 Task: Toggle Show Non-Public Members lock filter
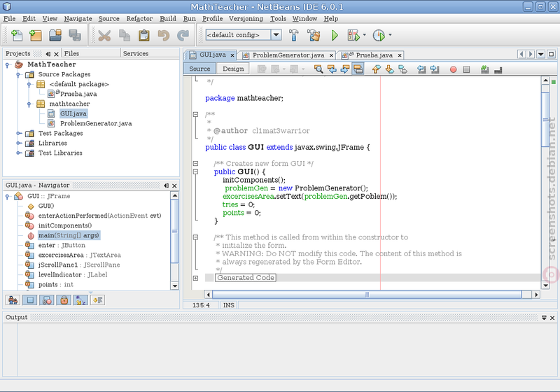(x=64, y=300)
